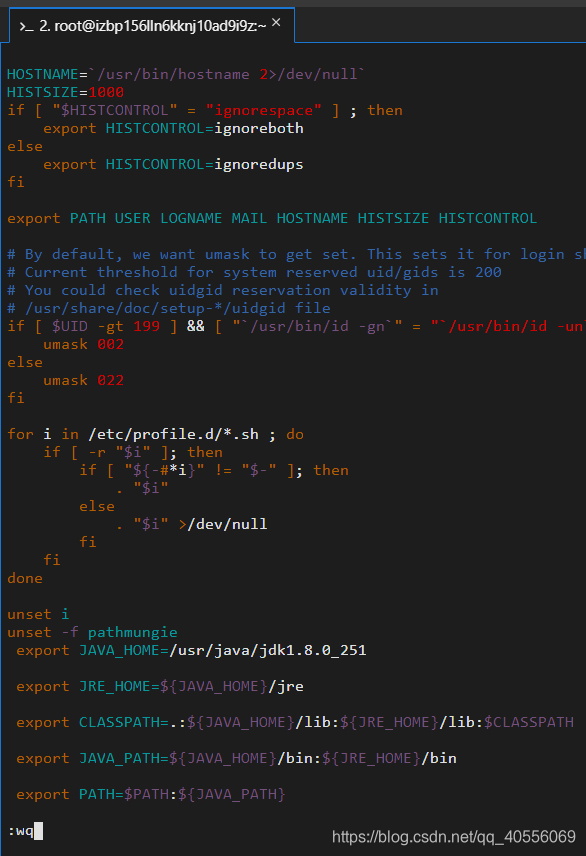Click the HOSTNAME= assignment line
This screenshot has width=586, height=856.
pos(185,74)
